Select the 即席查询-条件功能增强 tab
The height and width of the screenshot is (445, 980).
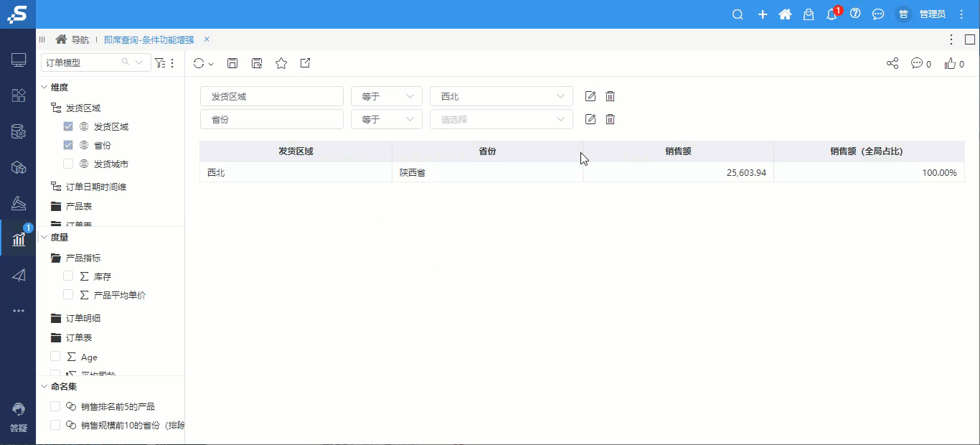pyautogui.click(x=149, y=39)
